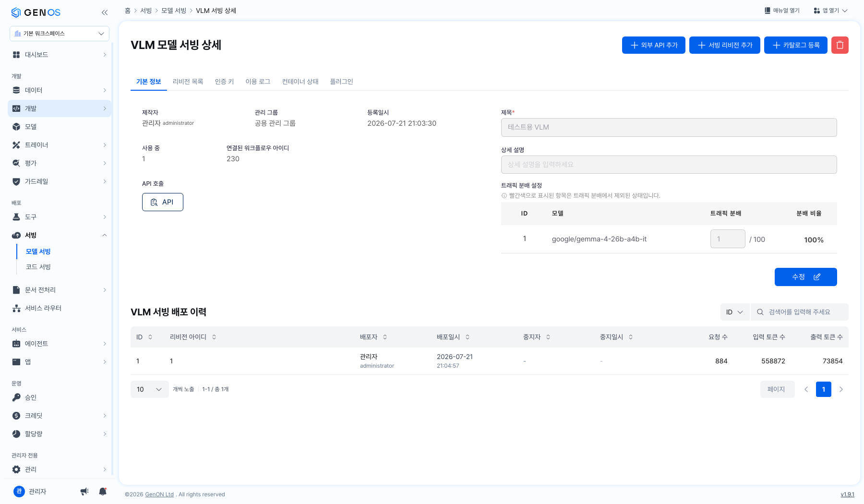
Task: Click the search input 검색어를 입력해 주세요
Action: [x=800, y=312]
